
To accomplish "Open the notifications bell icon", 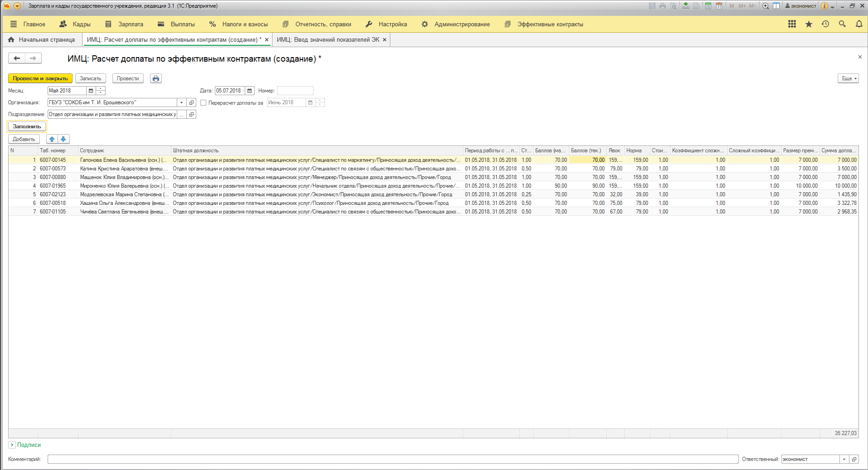I will click(858, 24).
